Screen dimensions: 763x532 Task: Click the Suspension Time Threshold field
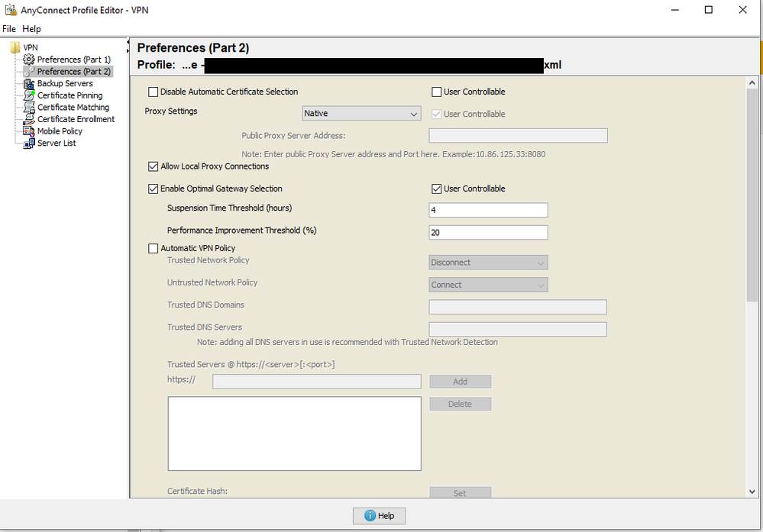(x=488, y=210)
